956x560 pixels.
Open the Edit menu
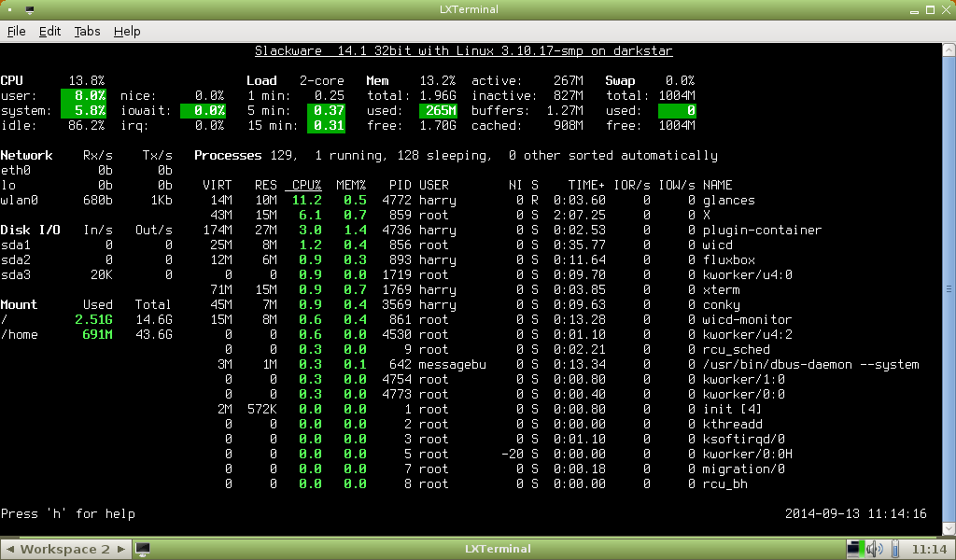(x=49, y=31)
